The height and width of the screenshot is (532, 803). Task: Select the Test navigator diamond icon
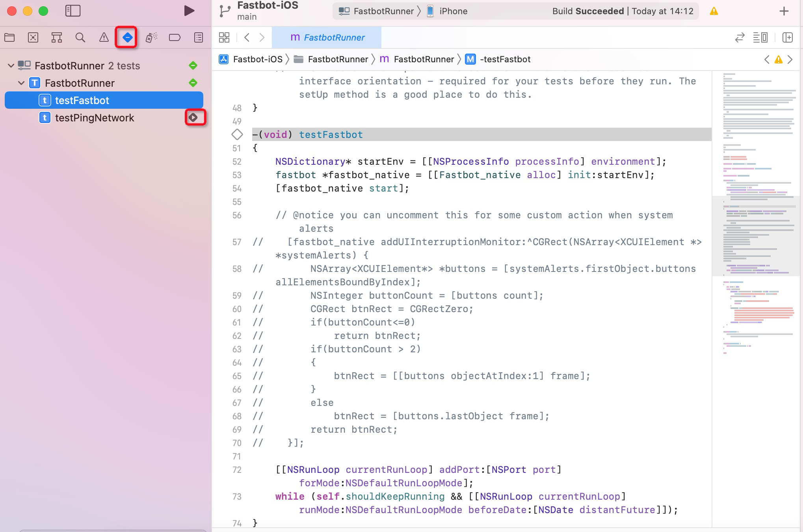tap(127, 37)
